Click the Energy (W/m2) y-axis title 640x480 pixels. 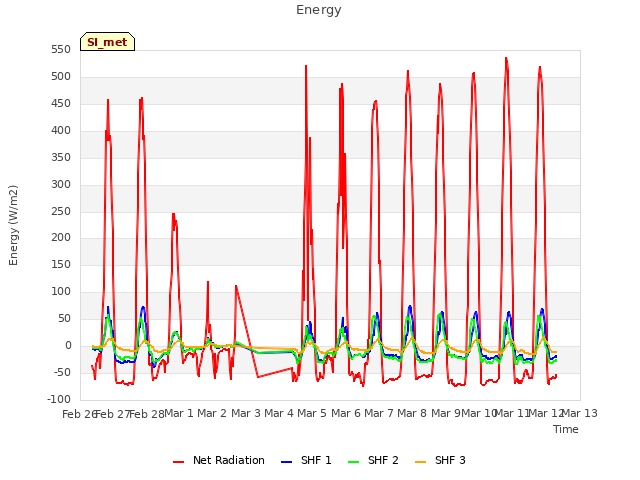pos(13,225)
